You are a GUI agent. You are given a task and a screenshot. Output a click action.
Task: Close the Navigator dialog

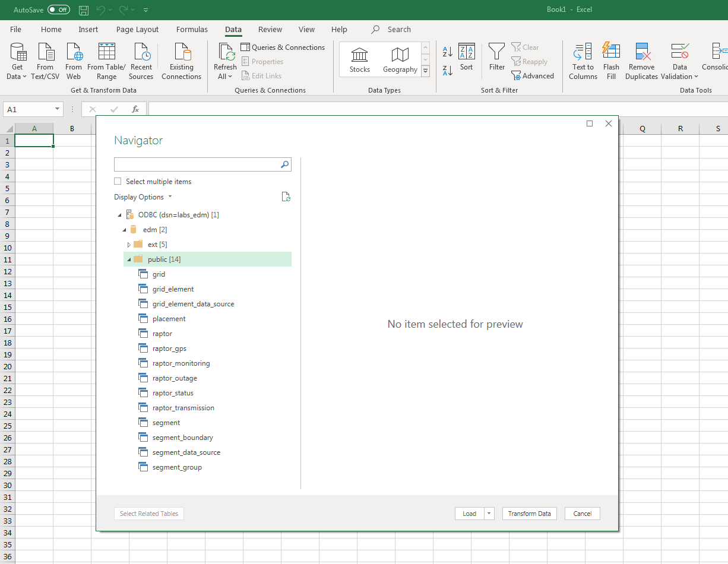(608, 123)
